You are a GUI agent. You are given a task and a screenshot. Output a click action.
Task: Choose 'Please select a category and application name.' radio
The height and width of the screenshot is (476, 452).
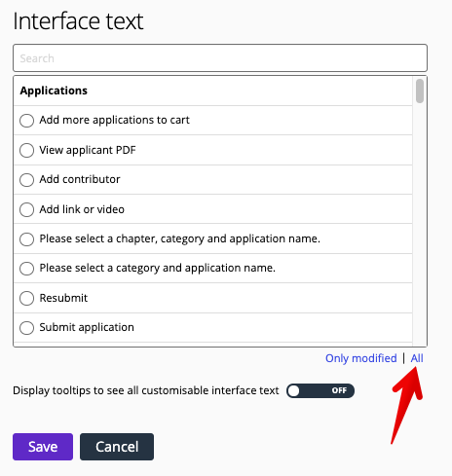click(x=26, y=269)
